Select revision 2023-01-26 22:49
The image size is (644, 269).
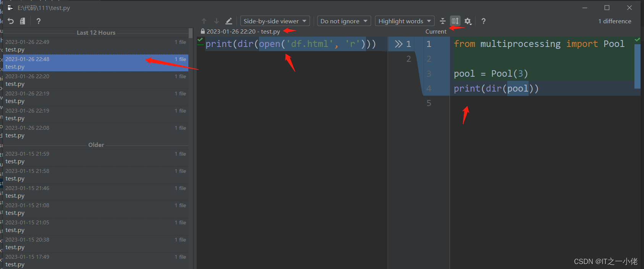pyautogui.click(x=95, y=46)
